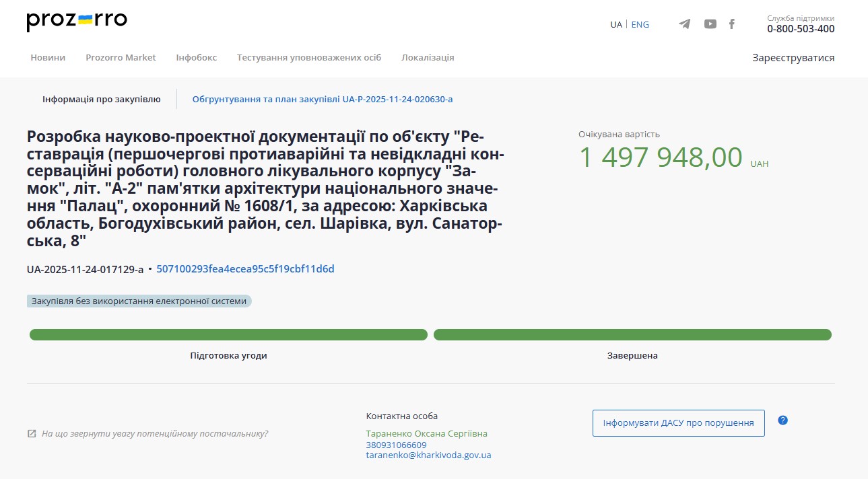Click Тестування уповноважених осіб in navigation
868x479 pixels.
[x=308, y=57]
